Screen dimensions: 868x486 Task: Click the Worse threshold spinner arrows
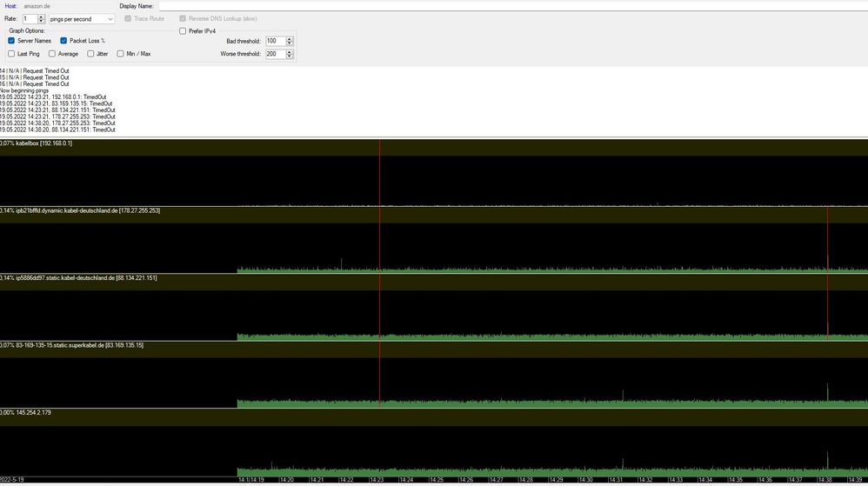click(290, 54)
